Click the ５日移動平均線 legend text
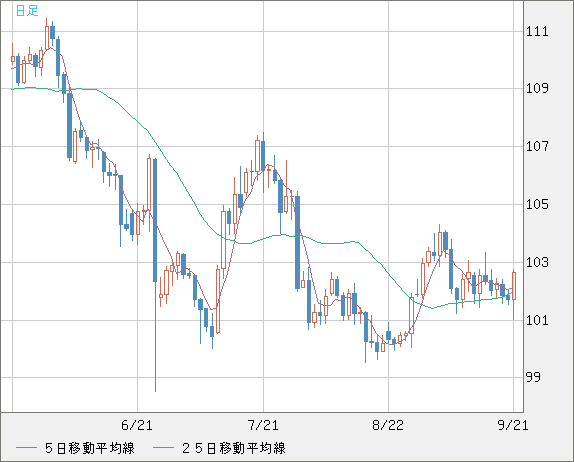The width and height of the screenshot is (574, 462). point(90,448)
